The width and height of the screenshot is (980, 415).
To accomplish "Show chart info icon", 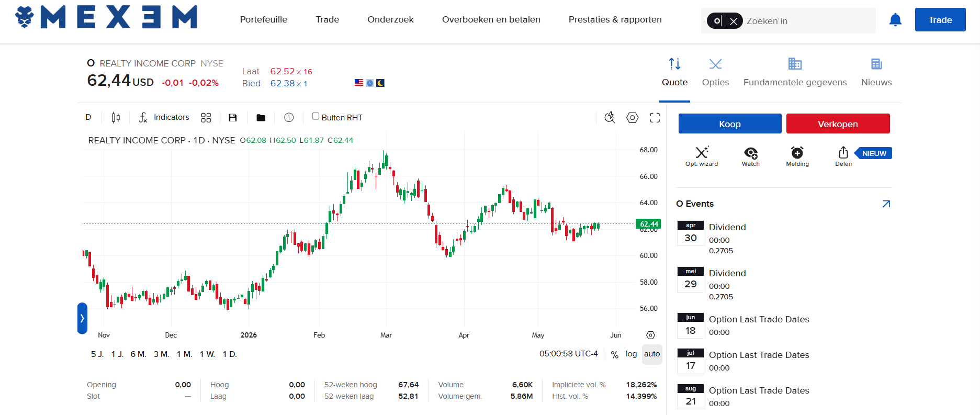I will (289, 117).
